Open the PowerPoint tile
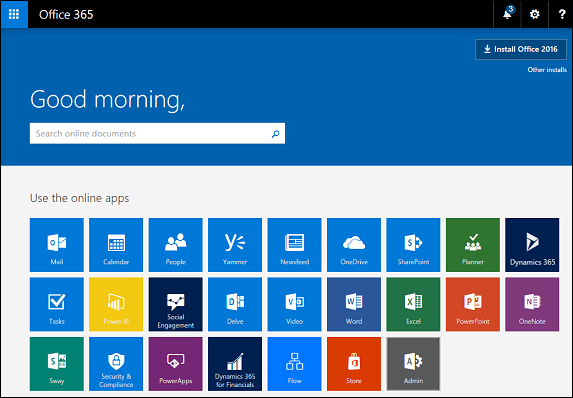Image resolution: width=573 pixels, height=398 pixels. coord(473,304)
